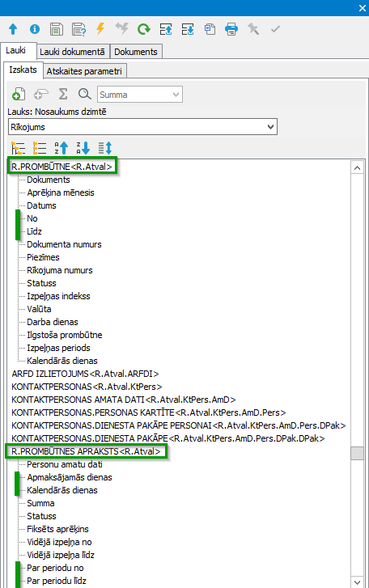The width and height of the screenshot is (369, 588).
Task: Select Vidējā izpeļņa no field
Action: click(x=59, y=542)
